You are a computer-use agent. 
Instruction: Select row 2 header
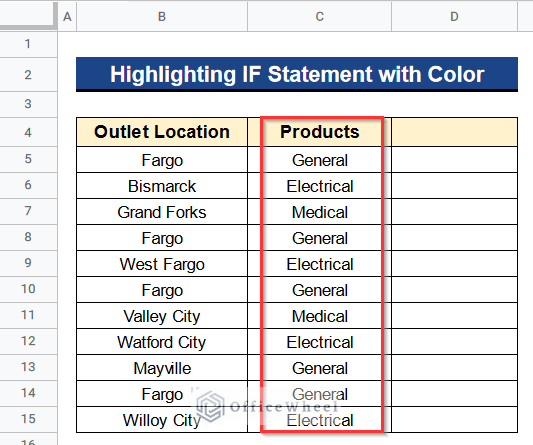coord(28,74)
